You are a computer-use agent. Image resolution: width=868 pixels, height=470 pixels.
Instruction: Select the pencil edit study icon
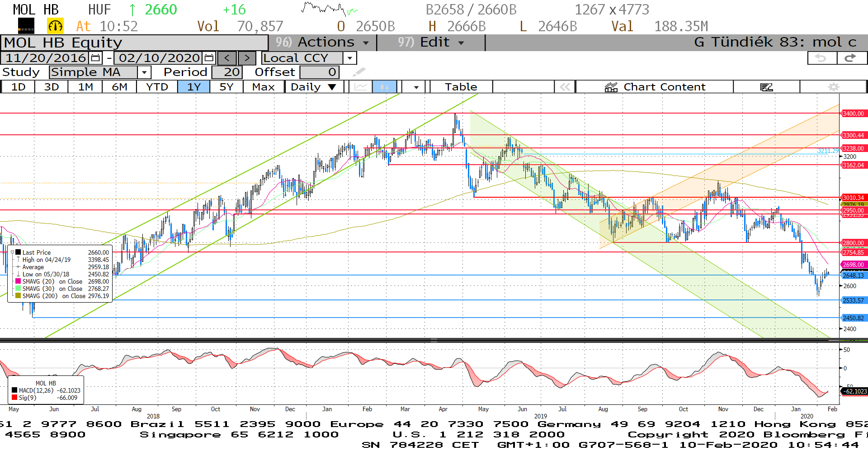pos(359,72)
